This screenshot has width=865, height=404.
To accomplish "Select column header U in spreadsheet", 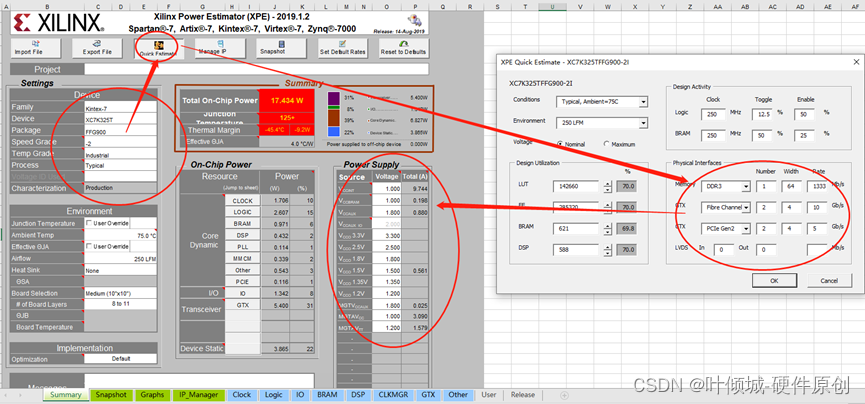I will click(x=553, y=7).
